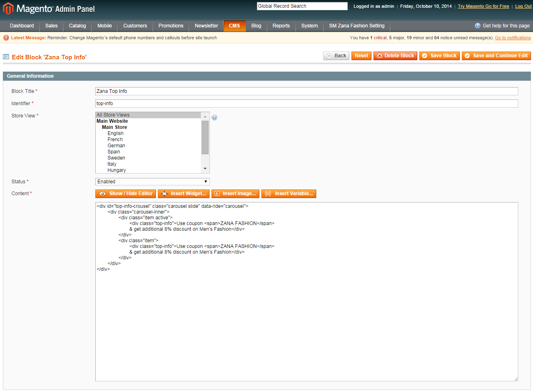Toggle the Show / Hide Editor button
The height and width of the screenshot is (392, 533).
[x=126, y=194]
